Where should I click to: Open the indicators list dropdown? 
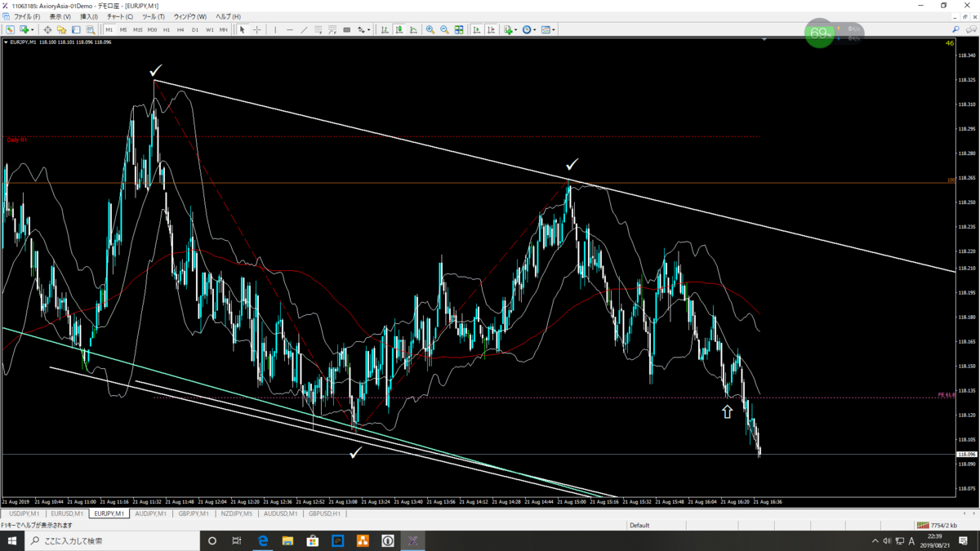coord(517,29)
